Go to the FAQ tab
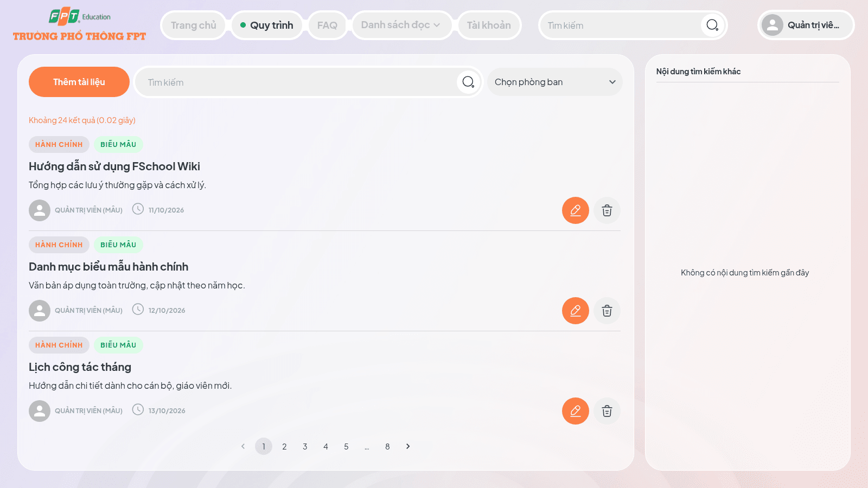The width and height of the screenshot is (868, 488). coord(327,25)
